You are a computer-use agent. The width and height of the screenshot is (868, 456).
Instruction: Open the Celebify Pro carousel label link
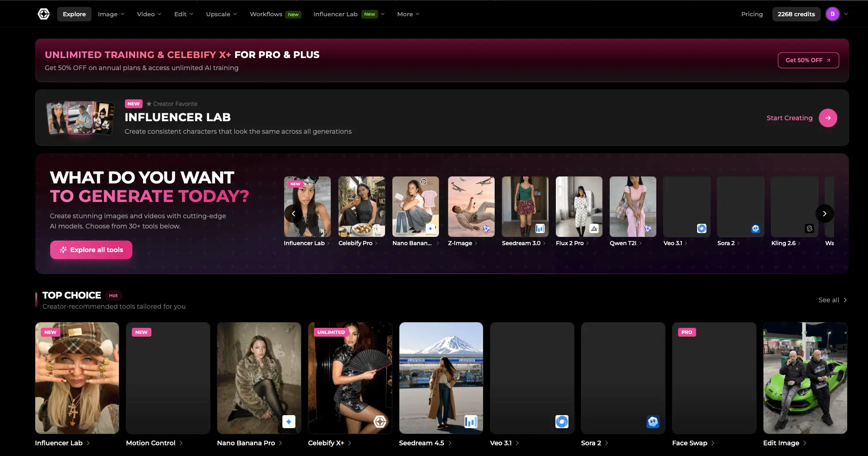point(358,243)
